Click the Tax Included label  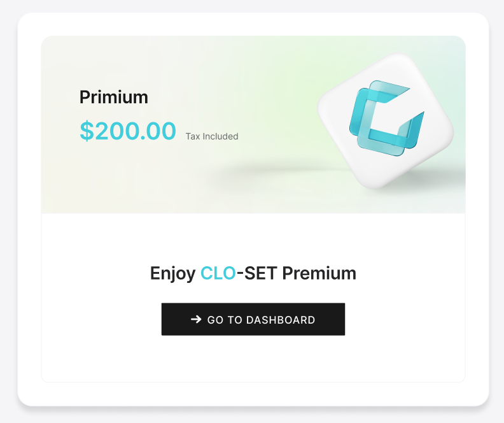tap(212, 136)
